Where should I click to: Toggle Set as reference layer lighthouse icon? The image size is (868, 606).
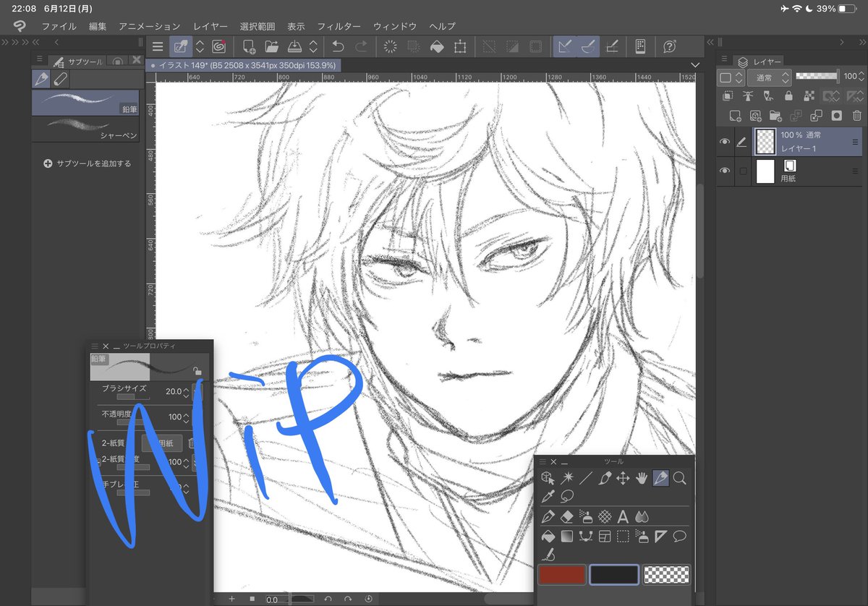pos(748,95)
